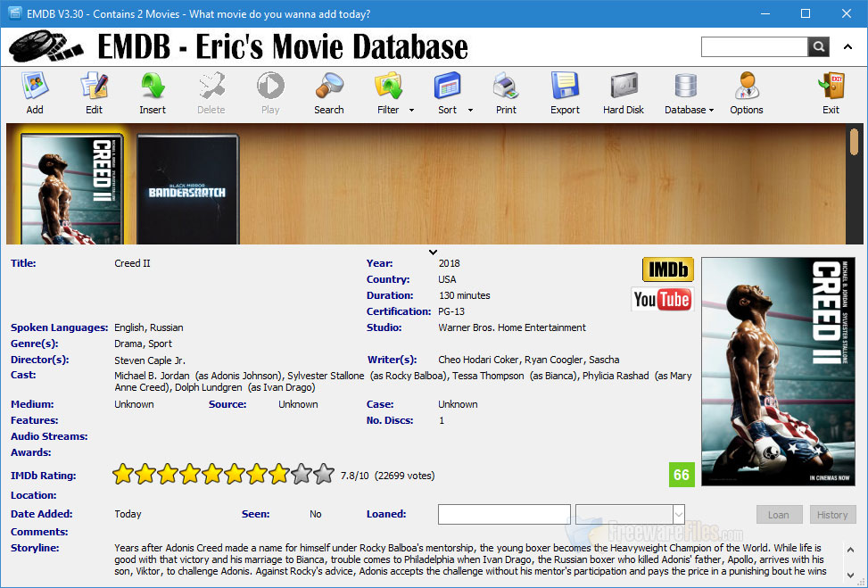
Task: Open the Sort dropdown
Action: point(468,109)
